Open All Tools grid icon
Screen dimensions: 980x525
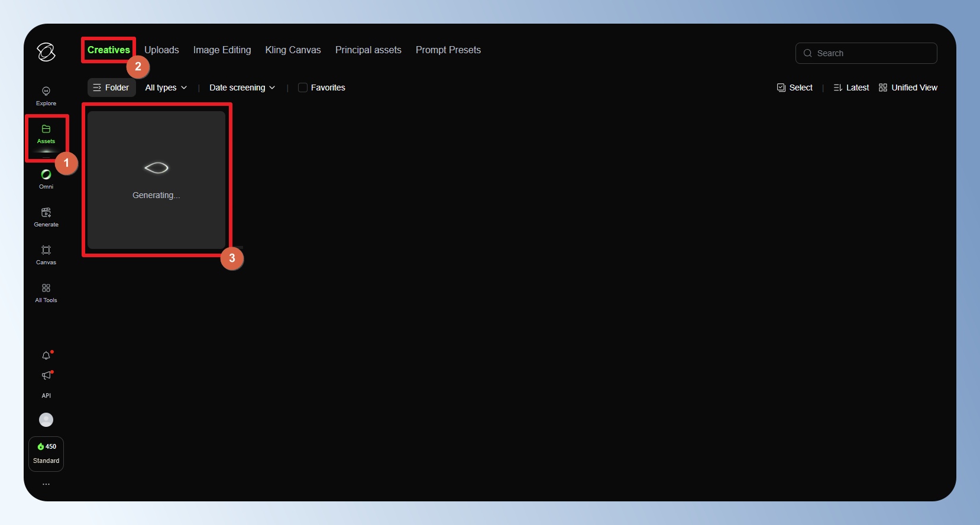pyautogui.click(x=46, y=292)
